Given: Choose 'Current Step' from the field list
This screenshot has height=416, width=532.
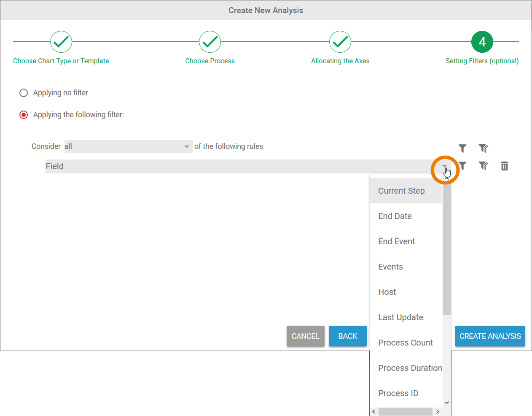Looking at the screenshot, I should click(401, 191).
